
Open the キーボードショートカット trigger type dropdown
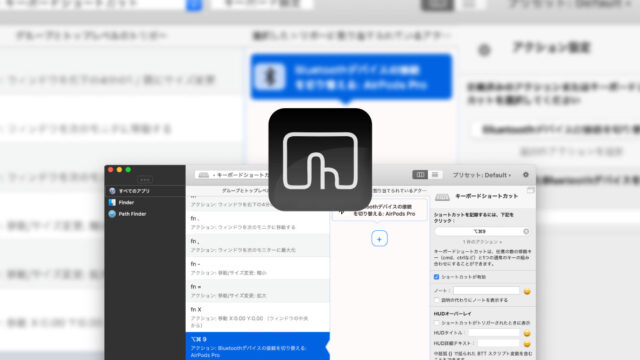[233, 175]
